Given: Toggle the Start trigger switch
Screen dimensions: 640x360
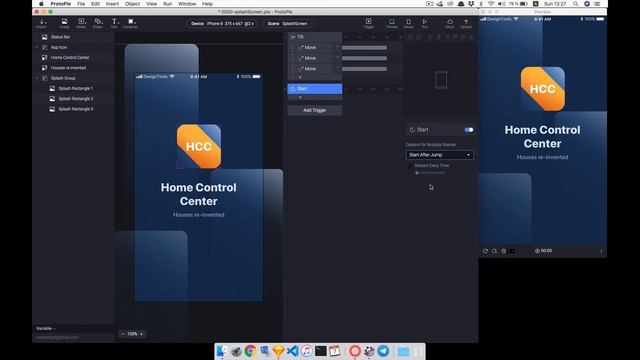Looking at the screenshot, I should coord(469,130).
